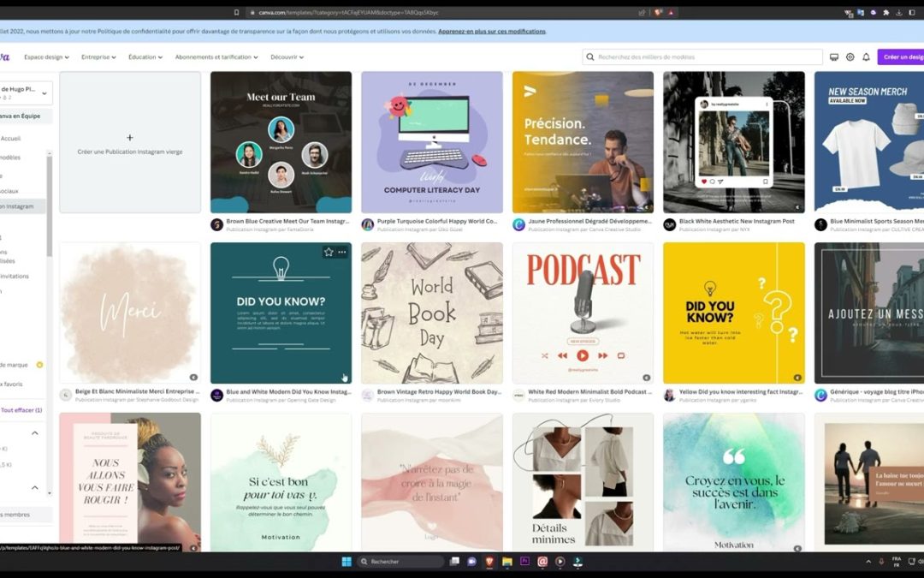Select the Instagram item in the sidebar

point(22,206)
